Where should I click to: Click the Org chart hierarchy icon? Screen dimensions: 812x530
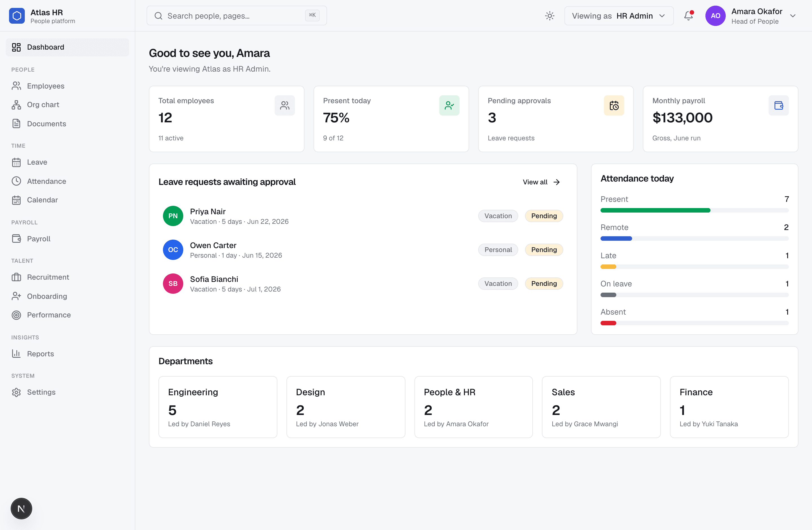(16, 105)
